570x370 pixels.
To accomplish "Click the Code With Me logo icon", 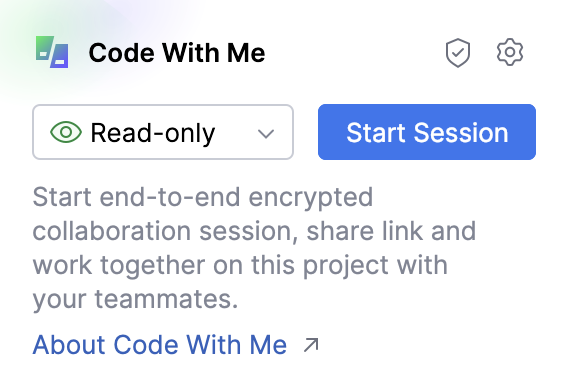I will pyautogui.click(x=52, y=52).
